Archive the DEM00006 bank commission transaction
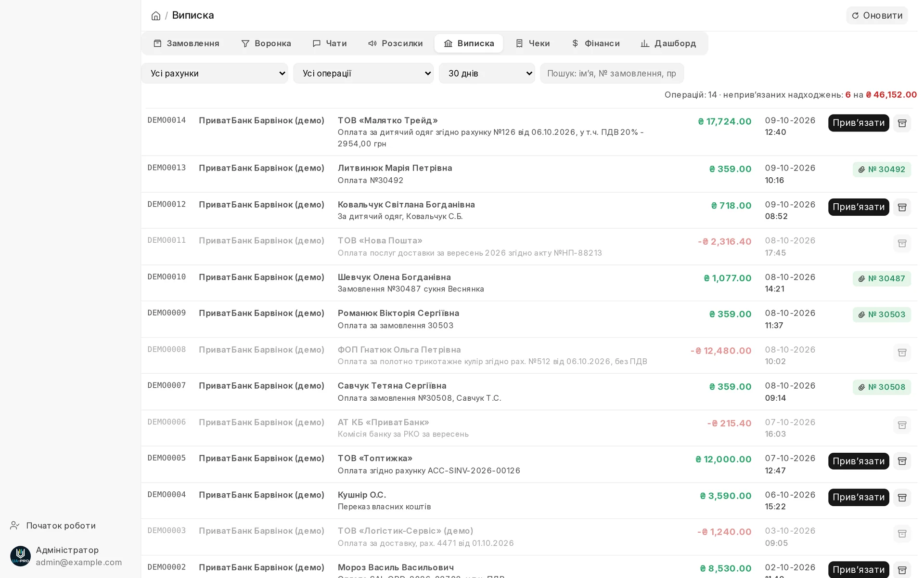Image resolution: width=924 pixels, height=578 pixels. [x=902, y=425]
